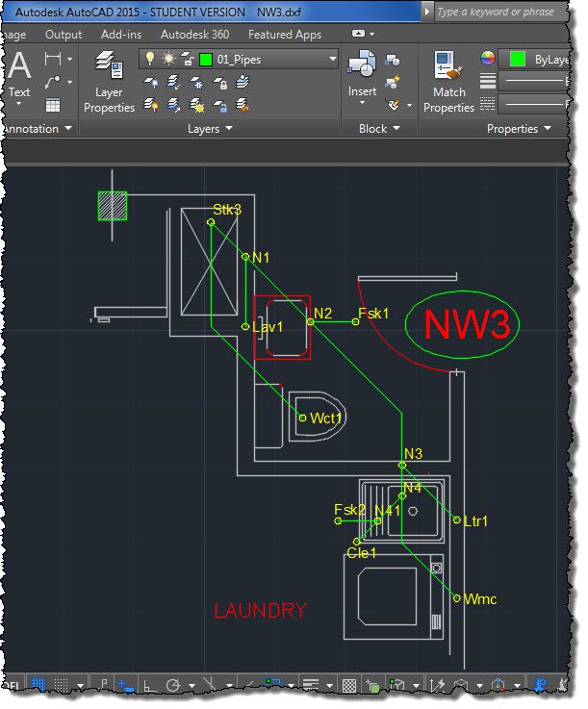The image size is (588, 709).
Task: Click the linetype icon in Properties panel
Action: [x=487, y=104]
